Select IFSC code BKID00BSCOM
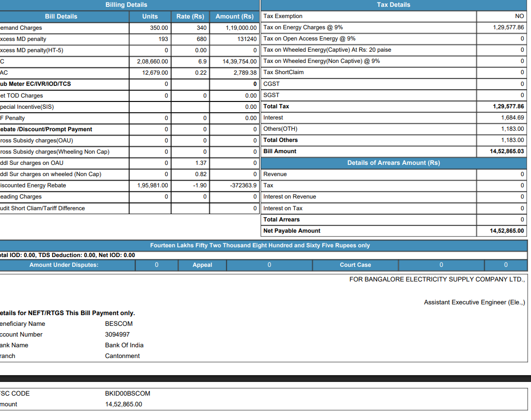Screen dimensions: 531x420 (x=127, y=393)
